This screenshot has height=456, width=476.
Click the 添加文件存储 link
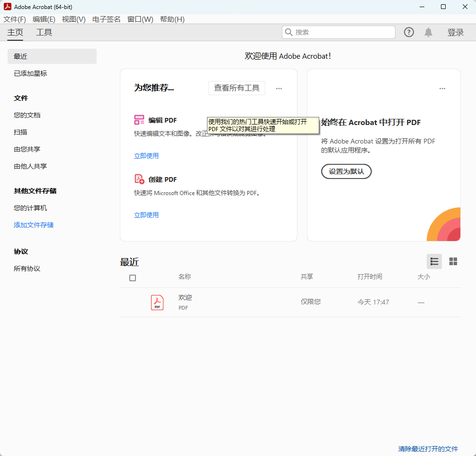point(34,225)
